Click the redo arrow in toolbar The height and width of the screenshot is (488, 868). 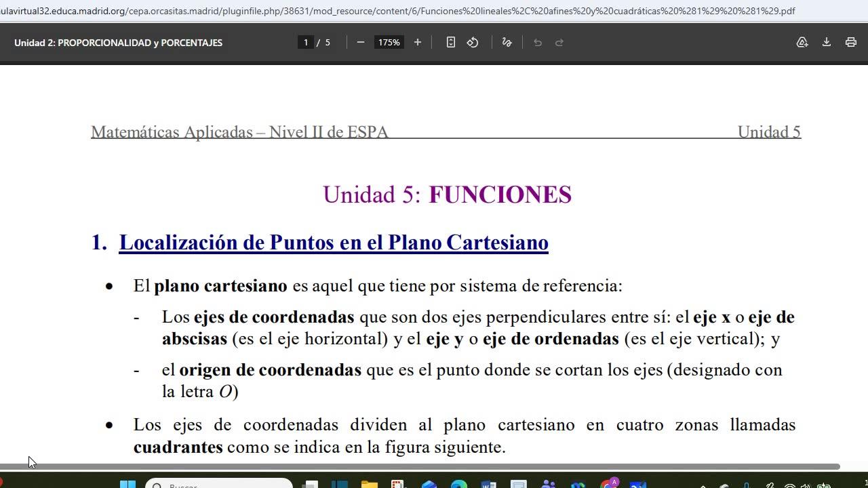(559, 42)
